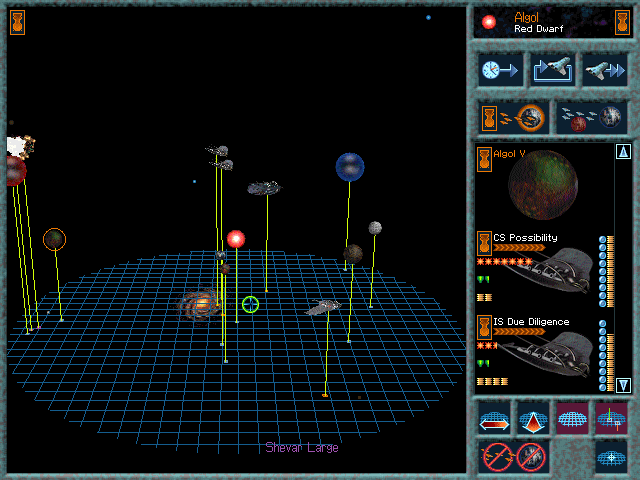Select the small gray moon-like planet
Screen dimensions: 640x480
tap(375, 228)
